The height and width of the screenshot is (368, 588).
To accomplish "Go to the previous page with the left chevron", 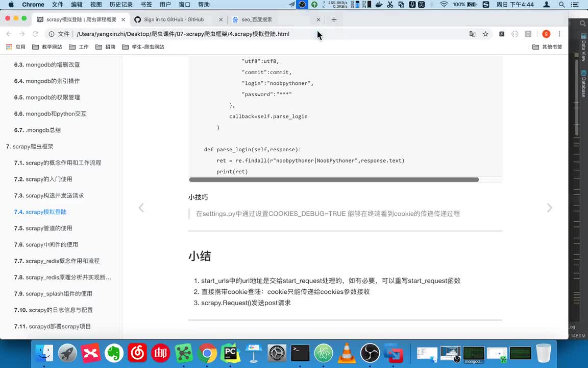I will point(141,208).
